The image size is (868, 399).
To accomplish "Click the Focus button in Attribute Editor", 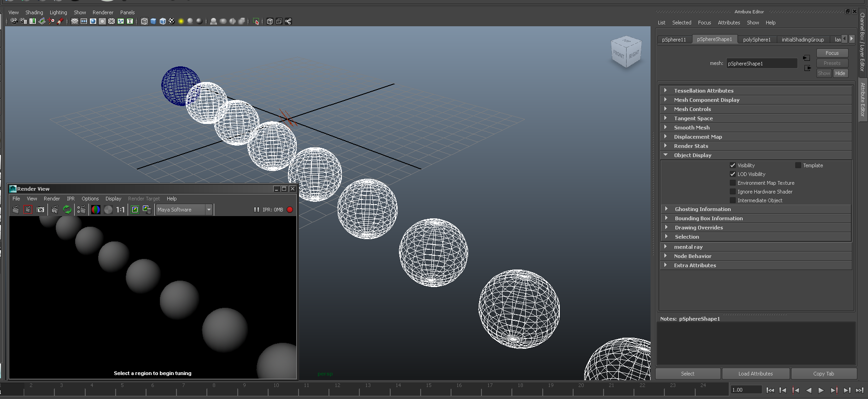I will pyautogui.click(x=832, y=53).
